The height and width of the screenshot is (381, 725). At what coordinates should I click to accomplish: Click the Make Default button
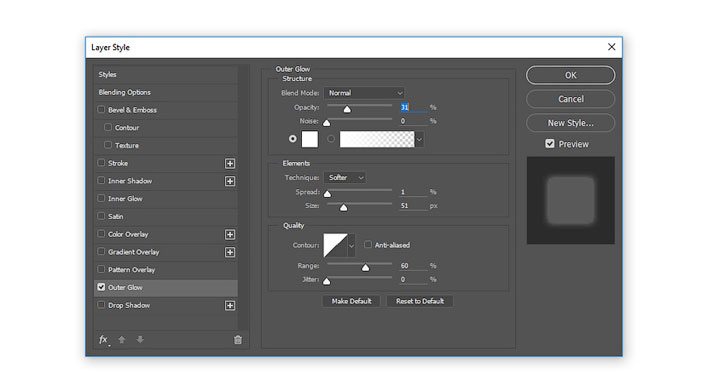(351, 301)
